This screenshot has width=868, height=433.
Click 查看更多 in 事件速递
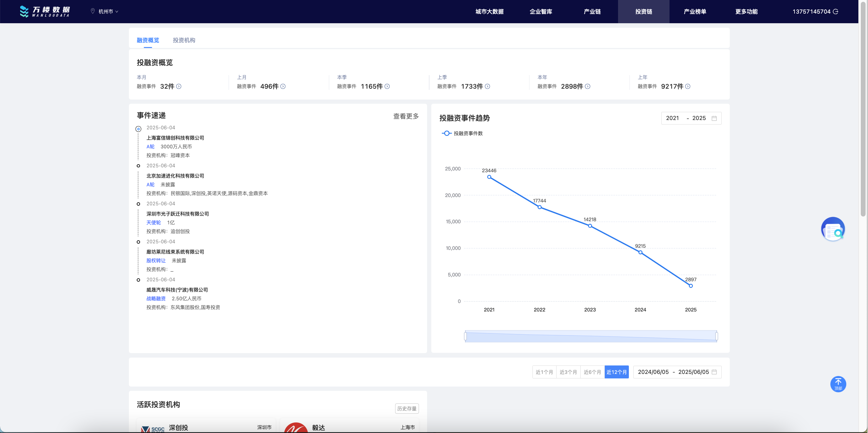(406, 116)
